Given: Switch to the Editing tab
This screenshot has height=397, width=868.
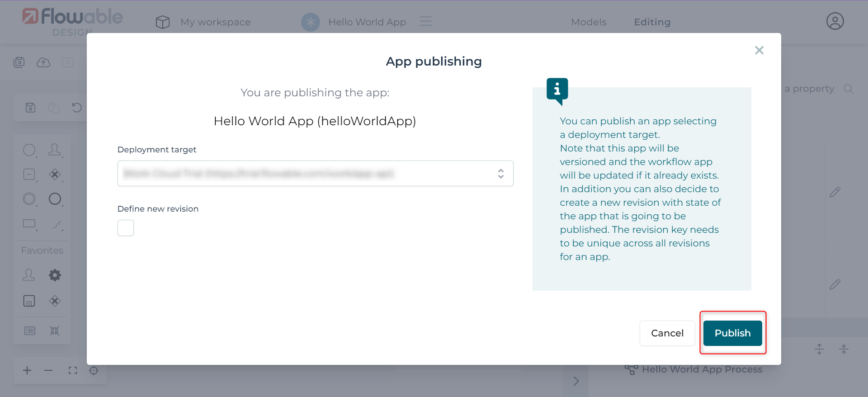Looking at the screenshot, I should [x=652, y=22].
